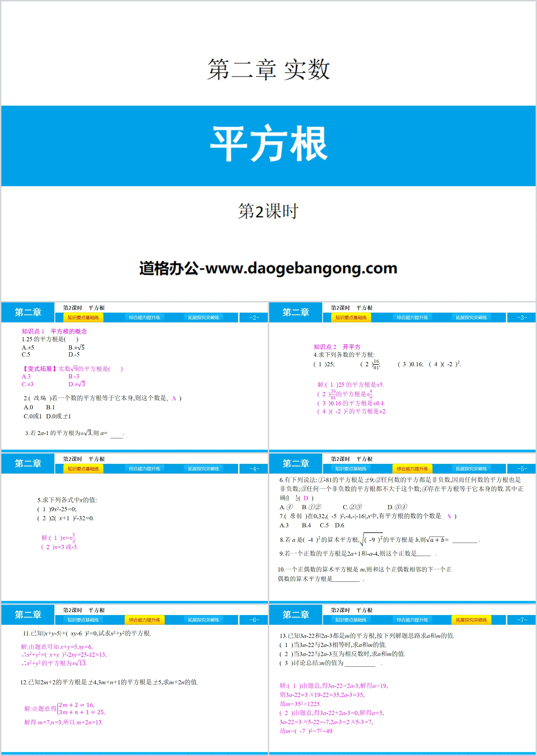Click 第二章 label on slide -5-
Viewport: 537px width, 756px height.
pyautogui.click(x=296, y=464)
